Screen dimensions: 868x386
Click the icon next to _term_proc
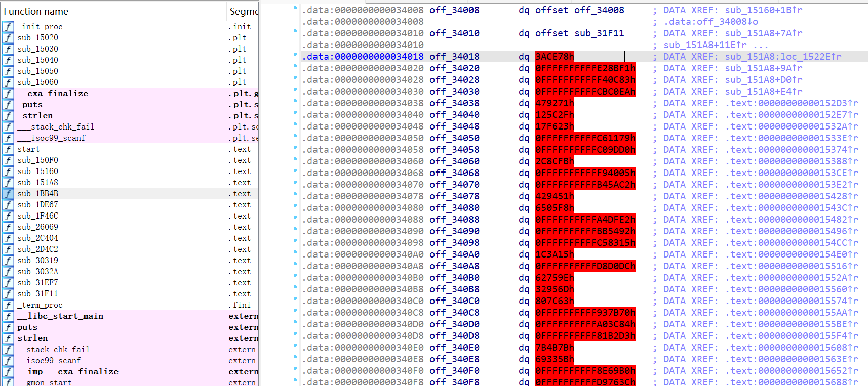[x=8, y=305]
